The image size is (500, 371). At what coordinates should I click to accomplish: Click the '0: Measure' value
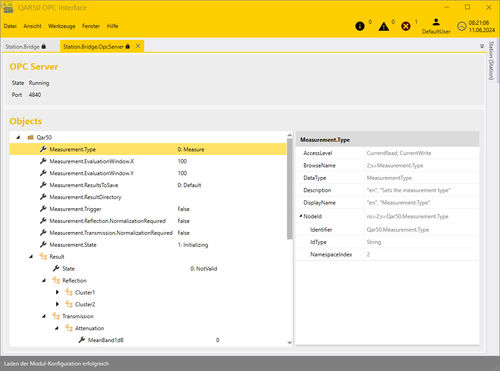coord(191,149)
